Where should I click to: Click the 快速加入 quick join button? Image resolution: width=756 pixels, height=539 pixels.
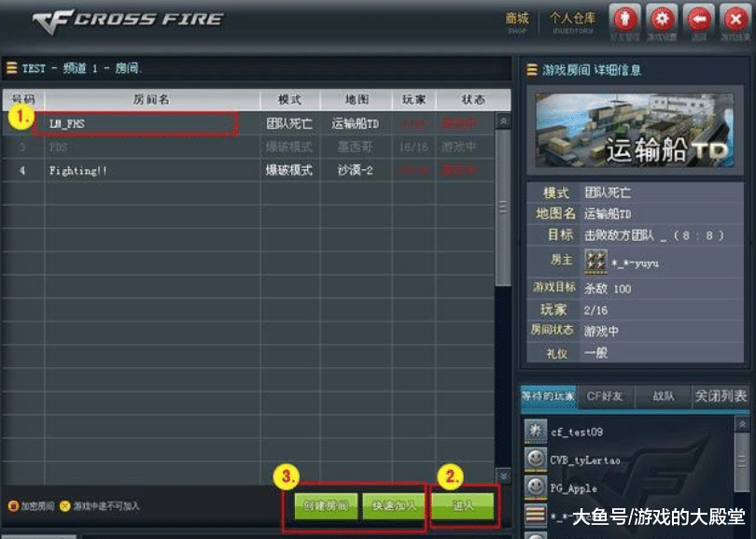[394, 505]
